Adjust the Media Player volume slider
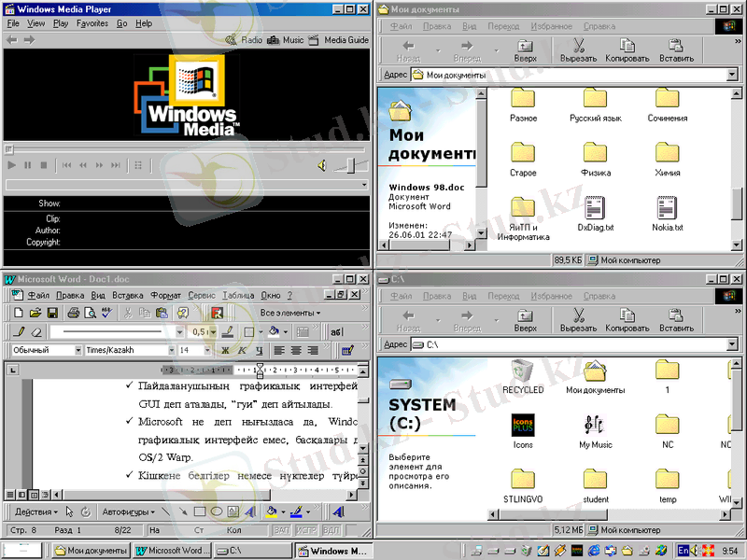Image resolution: width=747 pixels, height=560 pixels. tap(351, 166)
